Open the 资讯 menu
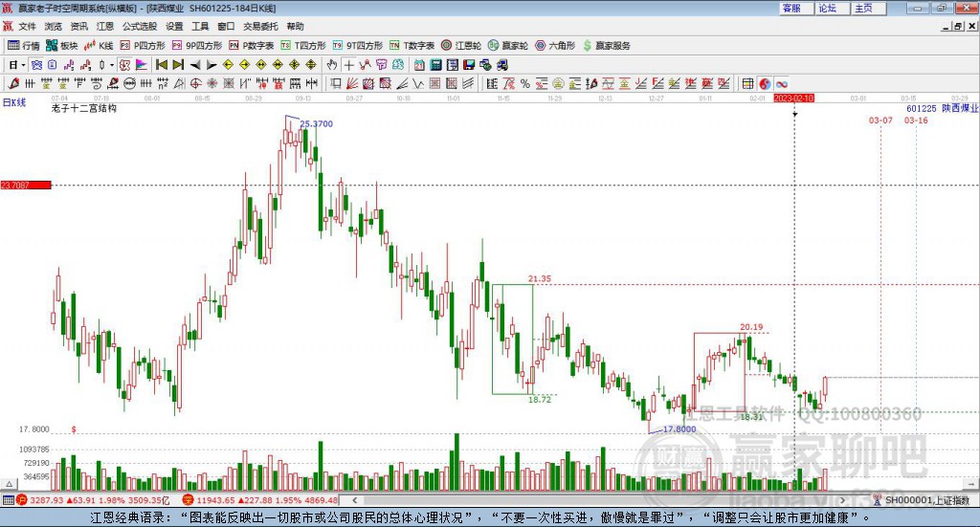 [79, 26]
